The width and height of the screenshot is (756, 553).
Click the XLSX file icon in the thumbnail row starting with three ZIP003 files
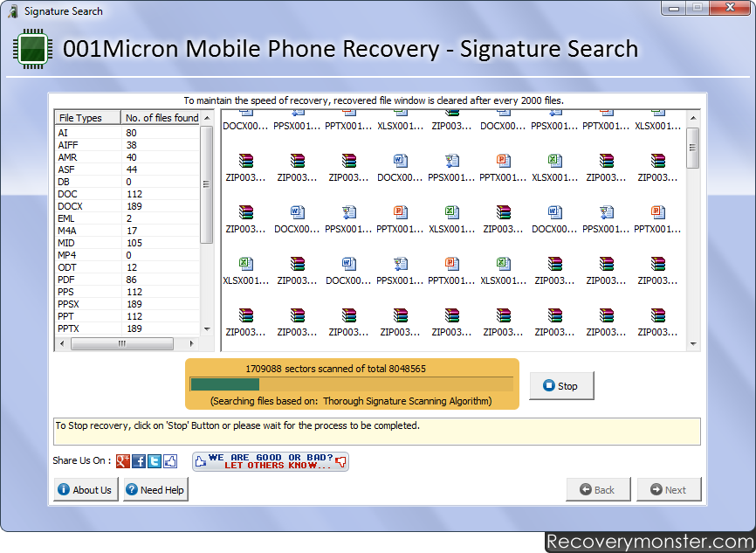click(x=554, y=161)
